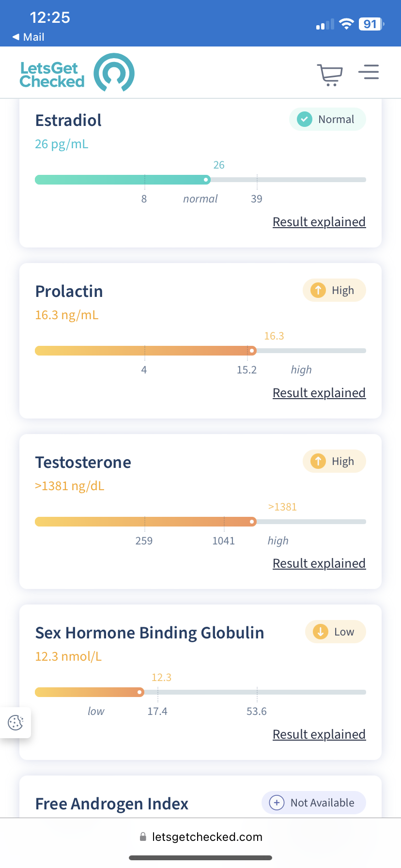Open Estradiol Result explained link

click(x=319, y=222)
